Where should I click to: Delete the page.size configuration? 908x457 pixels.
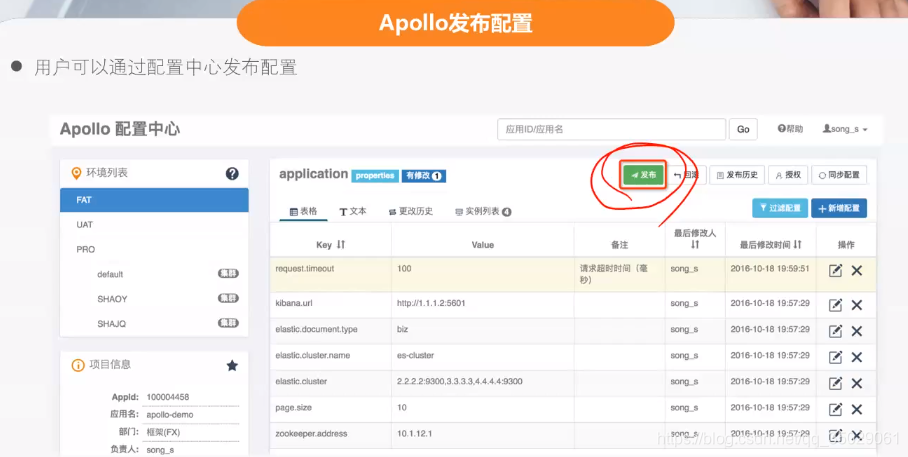pos(857,410)
